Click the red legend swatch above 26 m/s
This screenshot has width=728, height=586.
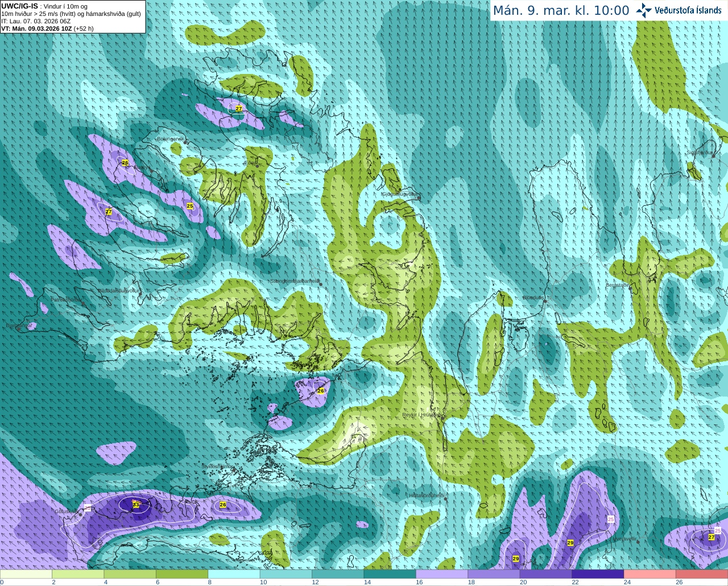(x=702, y=574)
